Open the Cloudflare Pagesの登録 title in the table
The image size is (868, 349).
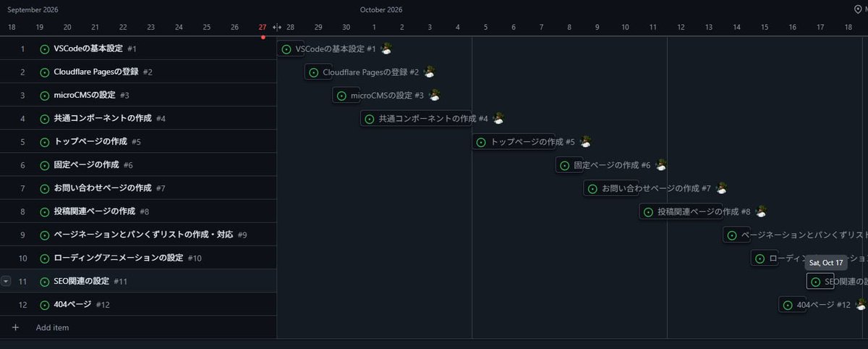tap(96, 72)
